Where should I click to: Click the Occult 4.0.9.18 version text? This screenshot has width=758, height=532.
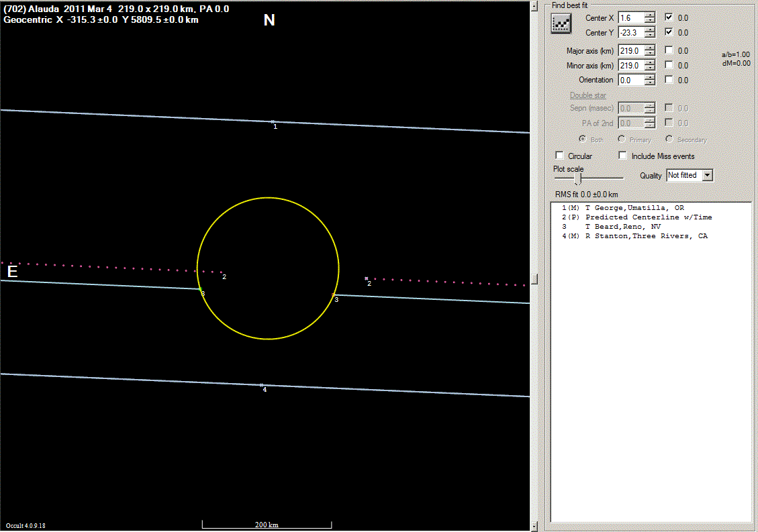tap(26, 526)
